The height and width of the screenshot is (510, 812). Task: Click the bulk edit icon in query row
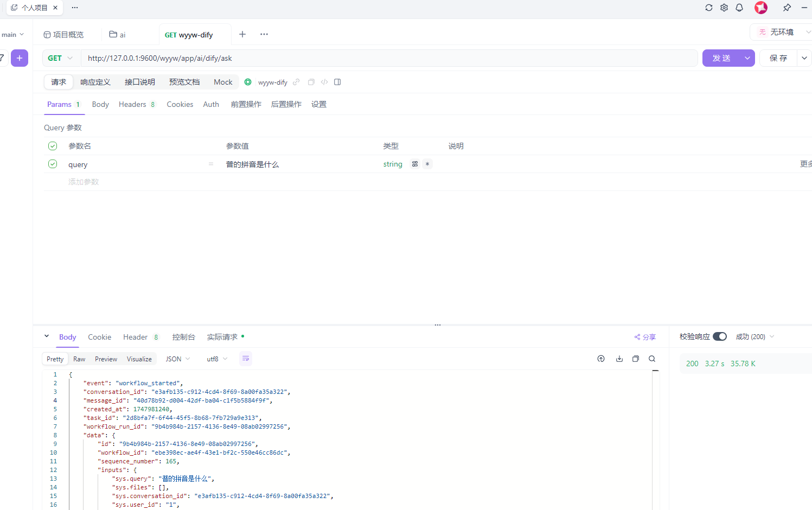(415, 164)
